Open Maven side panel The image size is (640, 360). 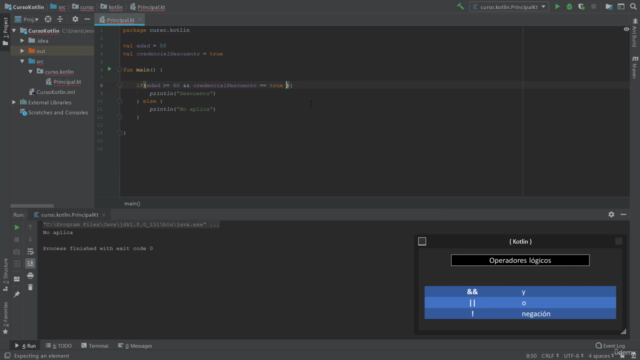(x=634, y=67)
